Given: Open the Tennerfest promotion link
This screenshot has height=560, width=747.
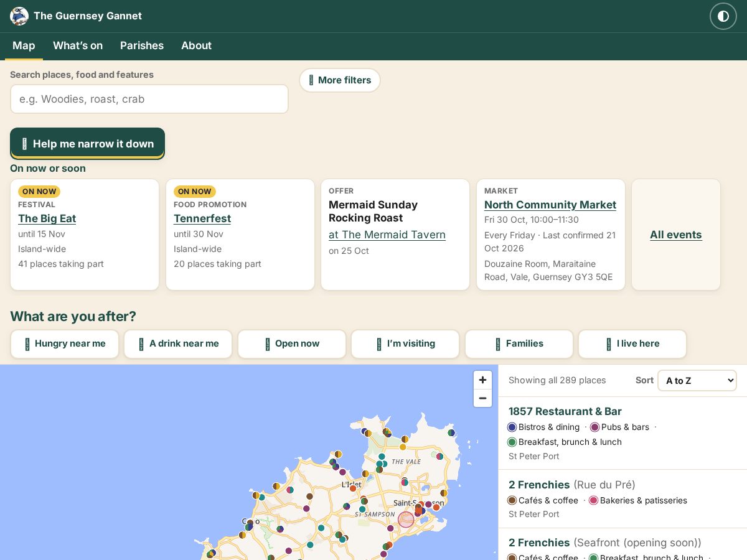Looking at the screenshot, I should coord(202,218).
